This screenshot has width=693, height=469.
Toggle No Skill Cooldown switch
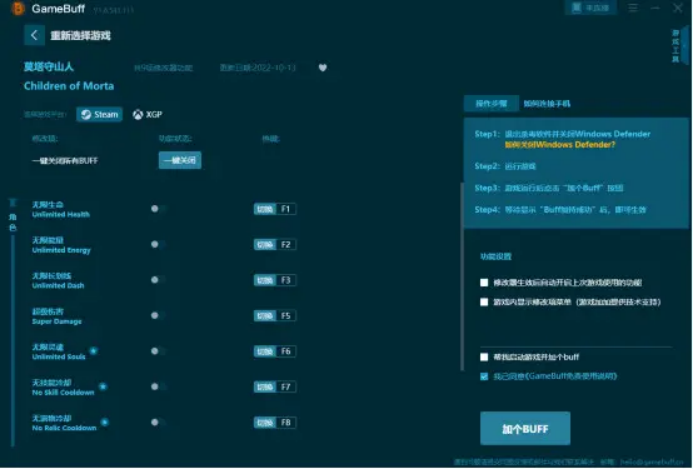158,387
